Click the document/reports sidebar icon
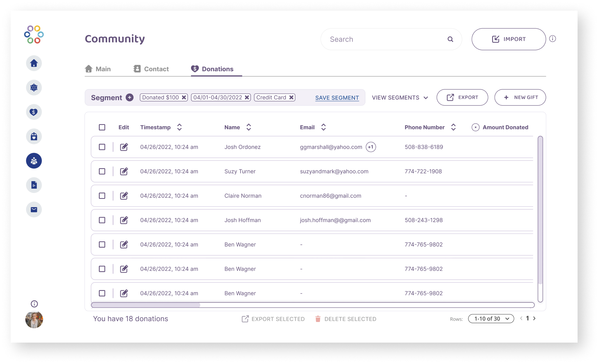This screenshot has width=599, height=364. tap(34, 185)
